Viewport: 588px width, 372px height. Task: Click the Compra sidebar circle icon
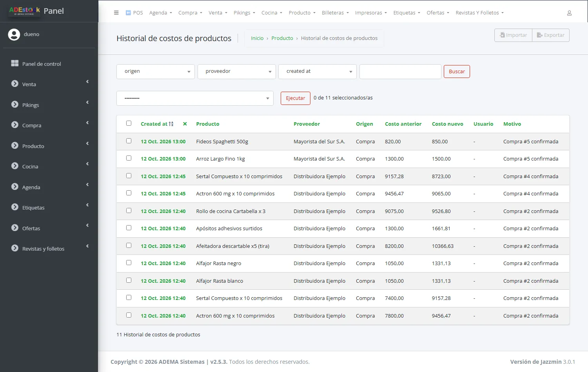[x=15, y=125]
